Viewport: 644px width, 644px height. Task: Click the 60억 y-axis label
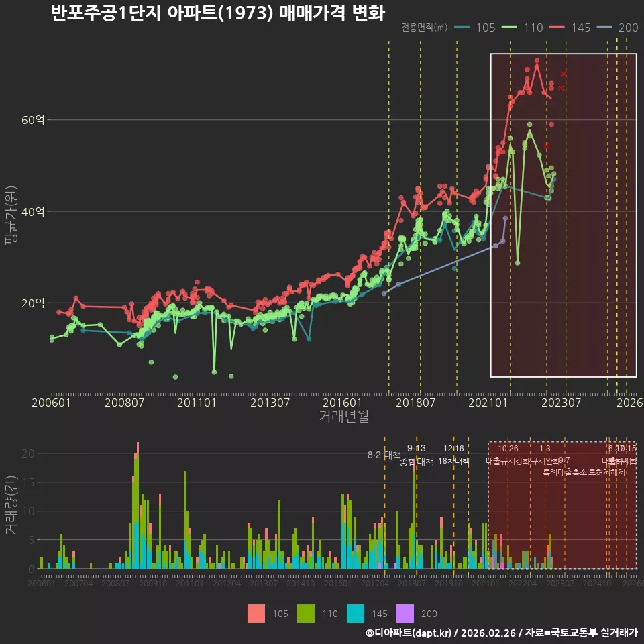33,120
